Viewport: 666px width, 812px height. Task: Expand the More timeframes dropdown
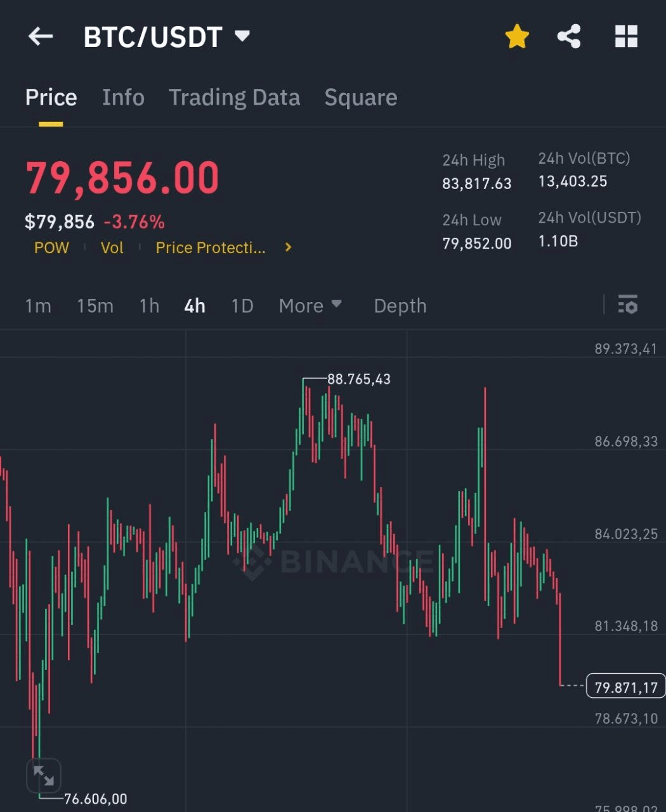[x=311, y=306]
